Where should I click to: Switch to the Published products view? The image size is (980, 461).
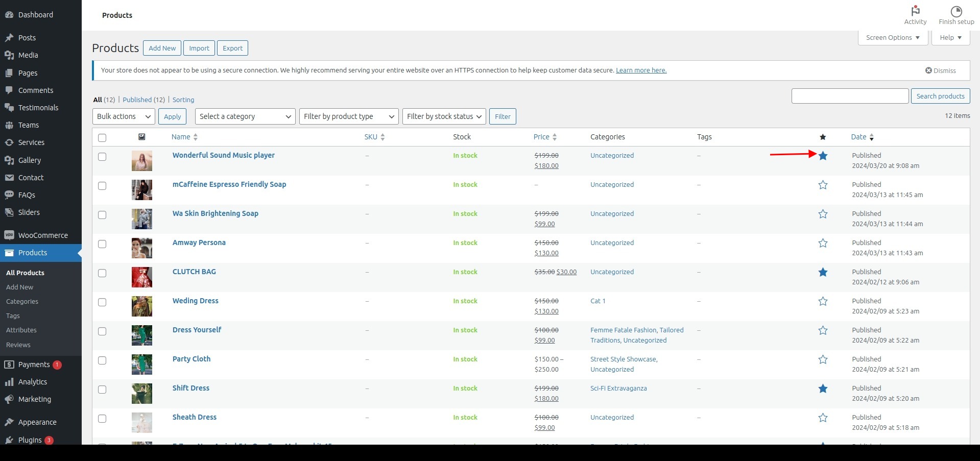(137, 100)
